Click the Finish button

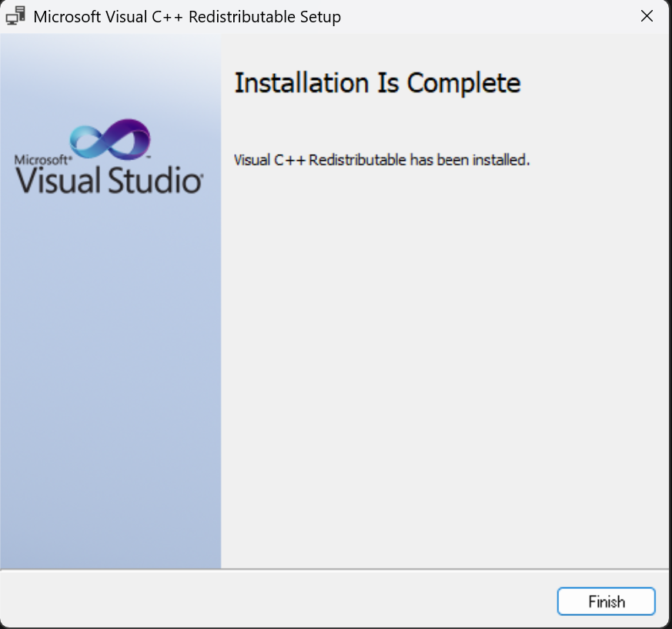tap(606, 601)
